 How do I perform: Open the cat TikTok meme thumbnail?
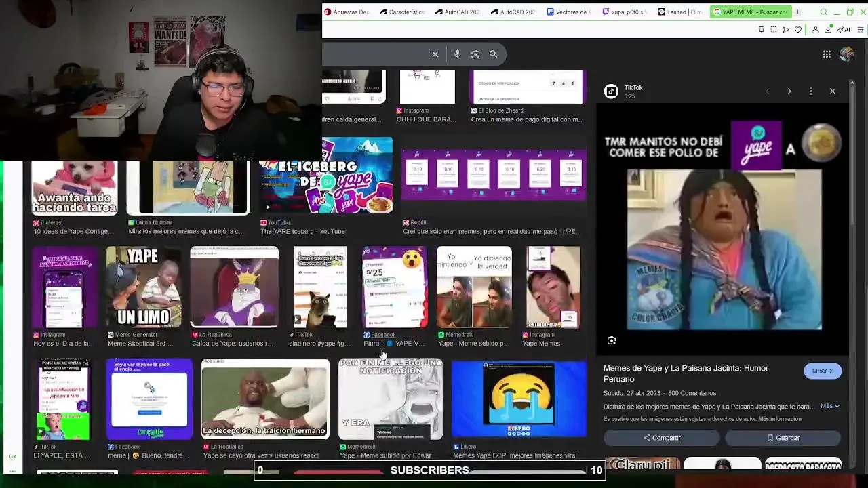(320, 287)
